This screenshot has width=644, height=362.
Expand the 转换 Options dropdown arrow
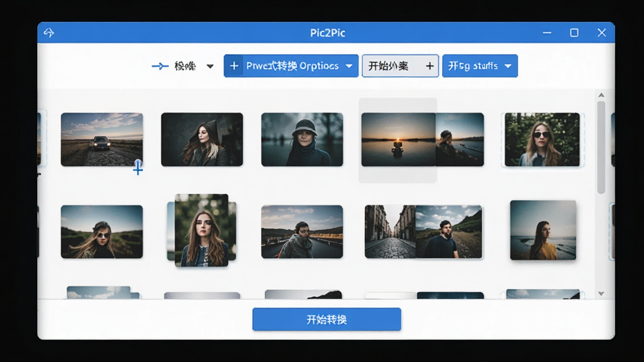click(348, 66)
